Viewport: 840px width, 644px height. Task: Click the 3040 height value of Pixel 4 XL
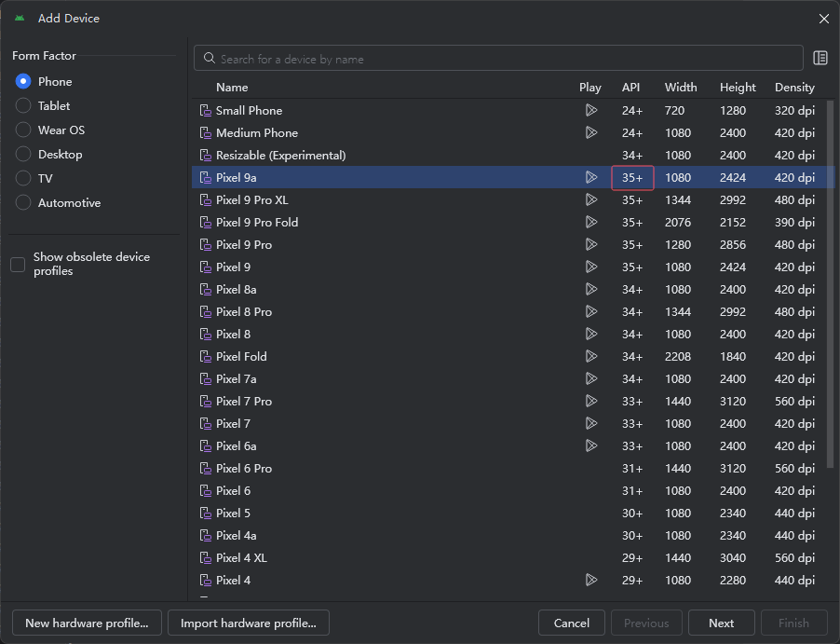732,558
